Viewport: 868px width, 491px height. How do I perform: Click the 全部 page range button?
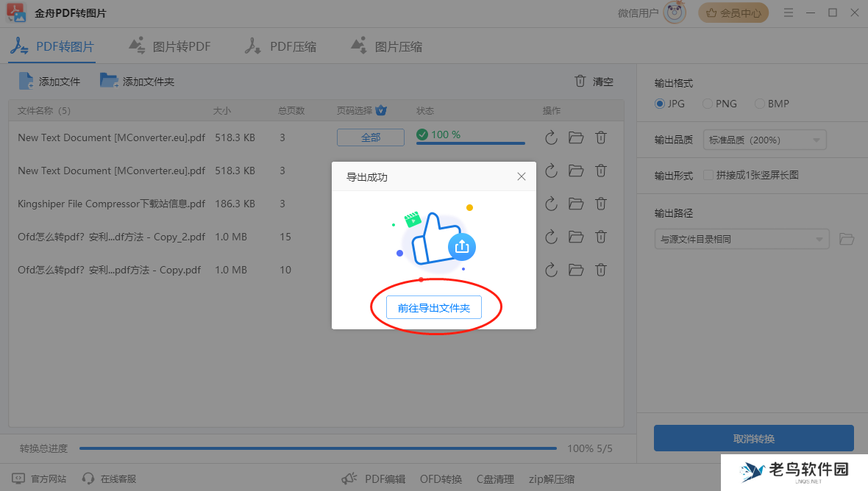click(x=371, y=137)
